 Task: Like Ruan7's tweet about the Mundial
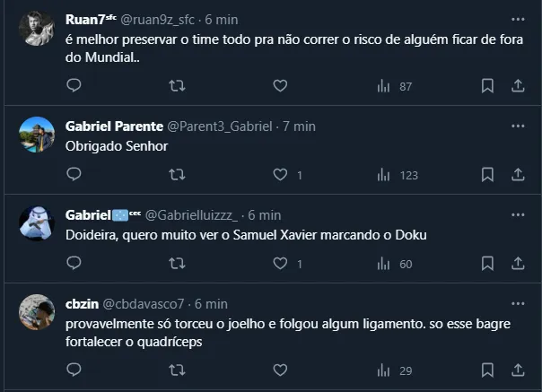280,86
